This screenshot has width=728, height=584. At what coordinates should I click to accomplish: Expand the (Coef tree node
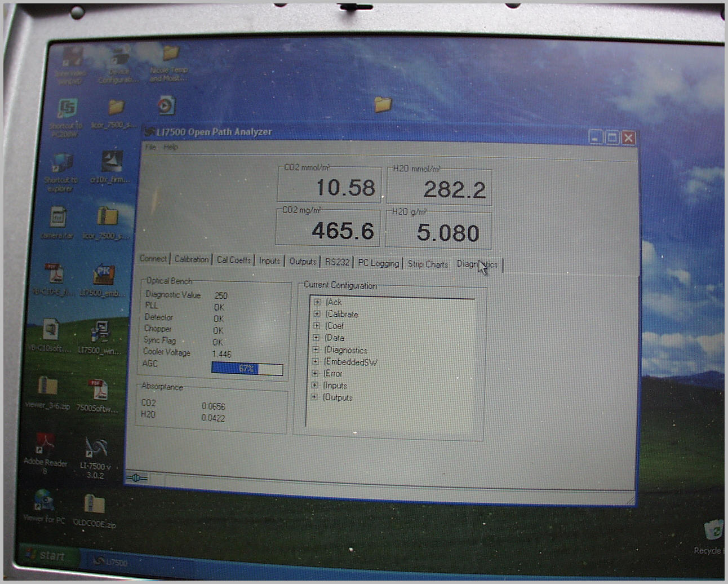tap(316, 326)
